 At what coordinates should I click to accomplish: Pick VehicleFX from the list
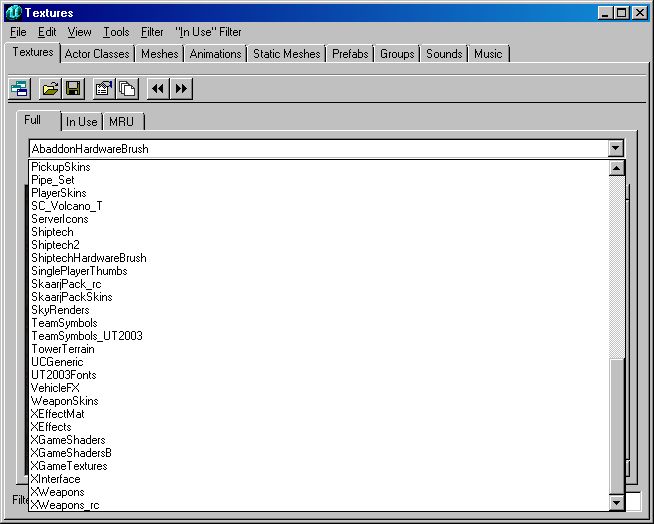pos(319,388)
